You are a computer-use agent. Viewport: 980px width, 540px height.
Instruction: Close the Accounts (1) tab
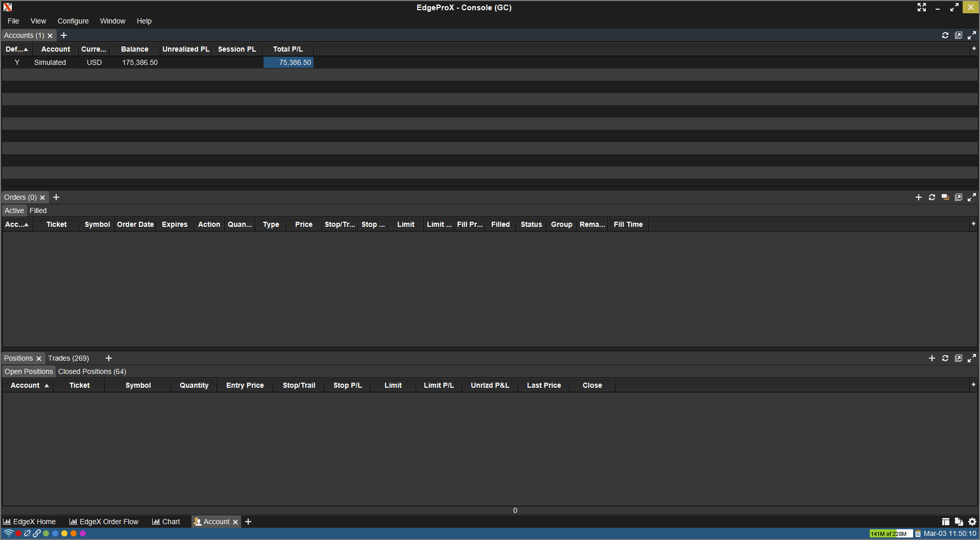point(50,36)
